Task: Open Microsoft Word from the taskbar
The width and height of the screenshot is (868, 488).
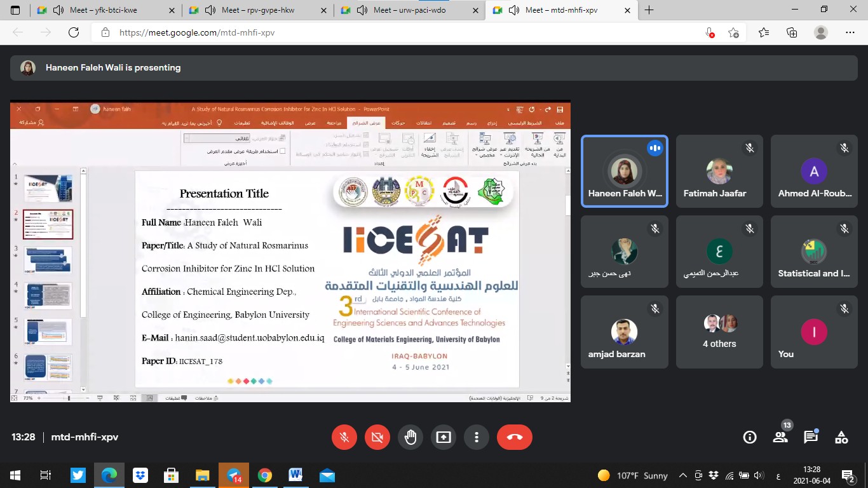Action: 295,475
